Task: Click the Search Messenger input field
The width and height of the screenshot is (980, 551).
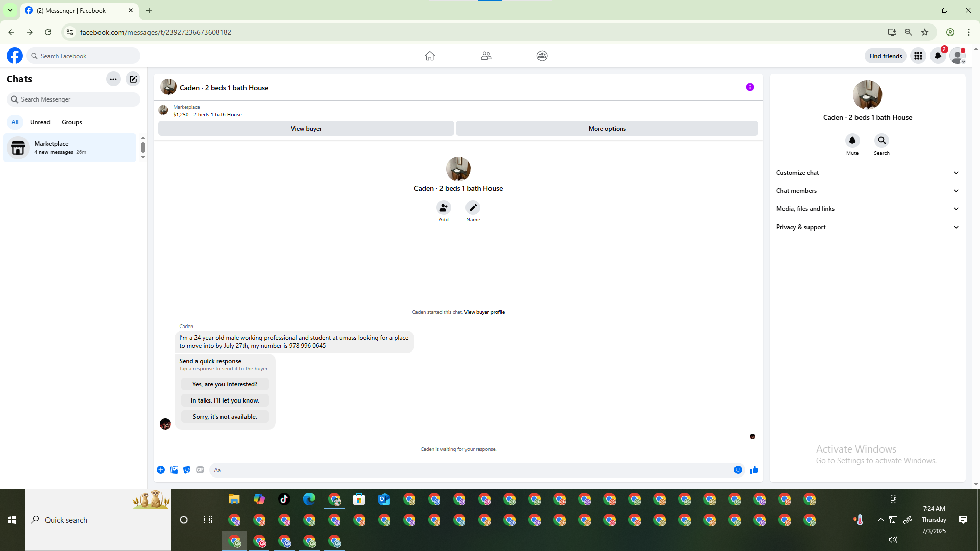Action: pyautogui.click(x=77, y=99)
